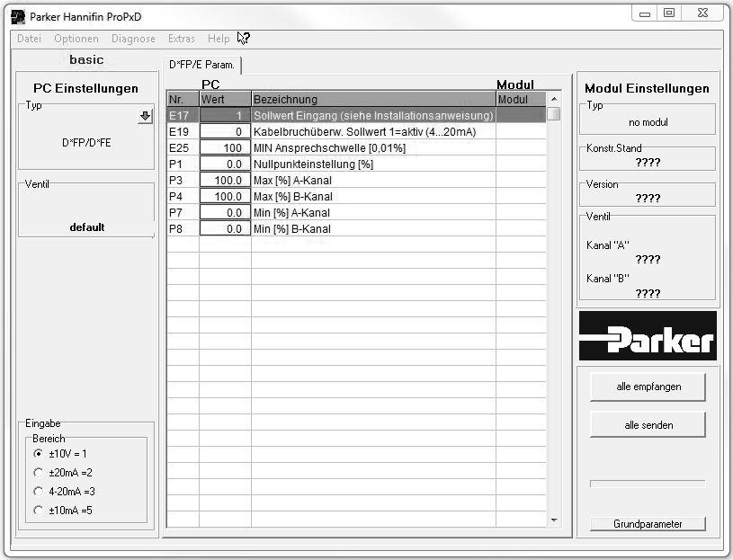
Task: Edit the E19 Wert field
Action: tap(226, 132)
